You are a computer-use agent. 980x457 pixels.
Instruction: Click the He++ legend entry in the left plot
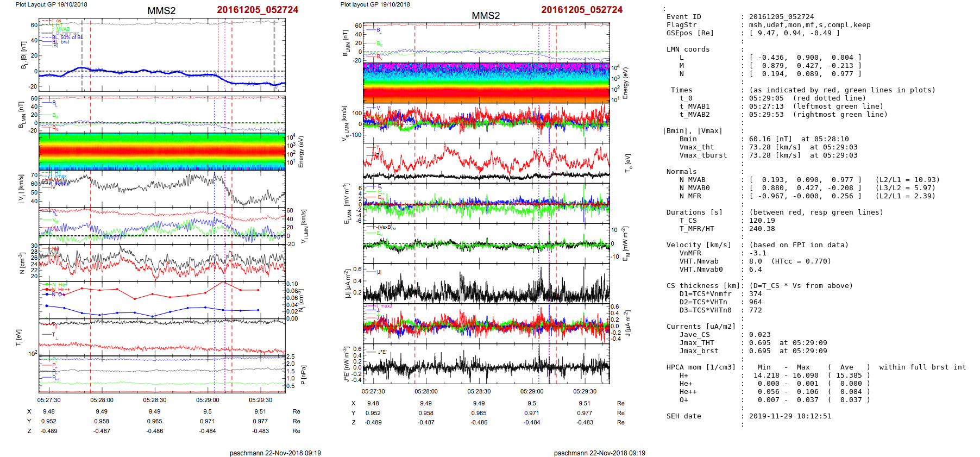pos(64,290)
